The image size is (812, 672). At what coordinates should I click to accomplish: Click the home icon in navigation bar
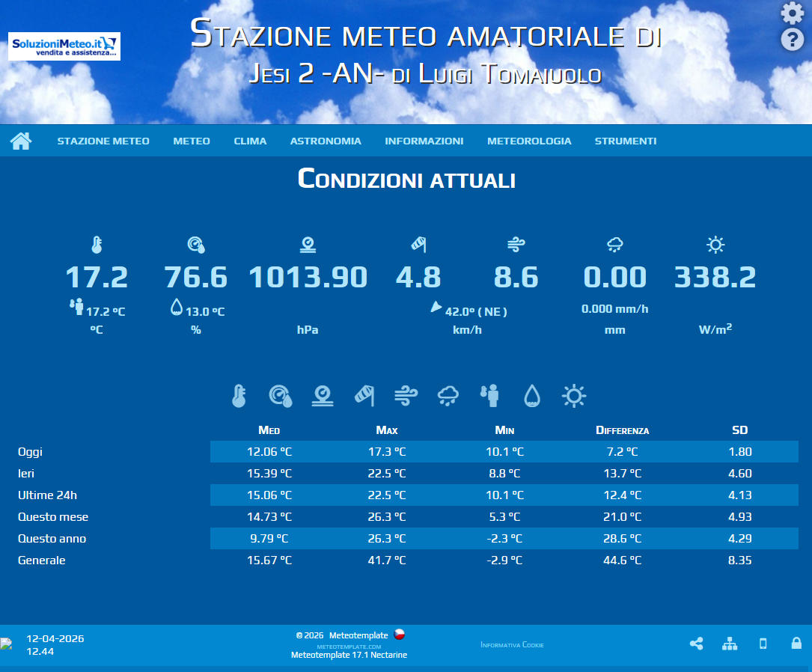tap(21, 141)
